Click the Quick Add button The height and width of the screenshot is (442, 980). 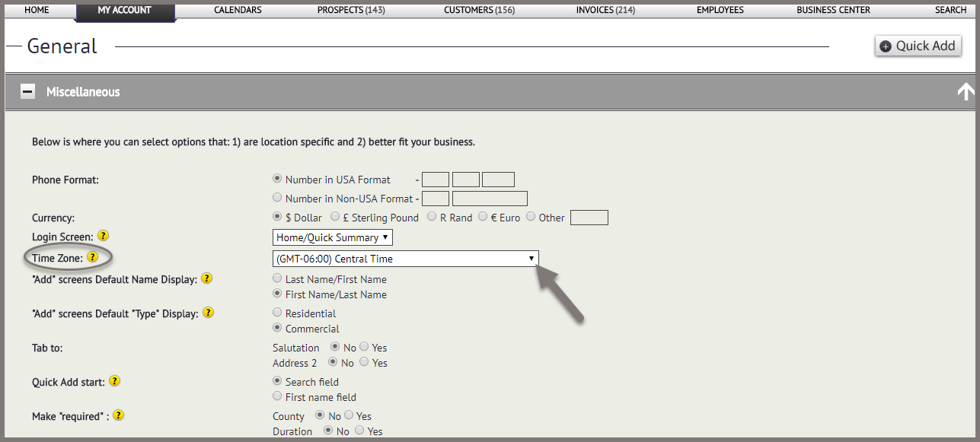(918, 46)
